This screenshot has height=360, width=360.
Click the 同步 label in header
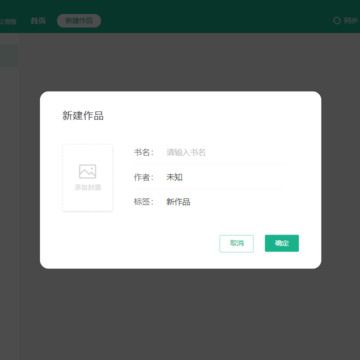click(351, 21)
